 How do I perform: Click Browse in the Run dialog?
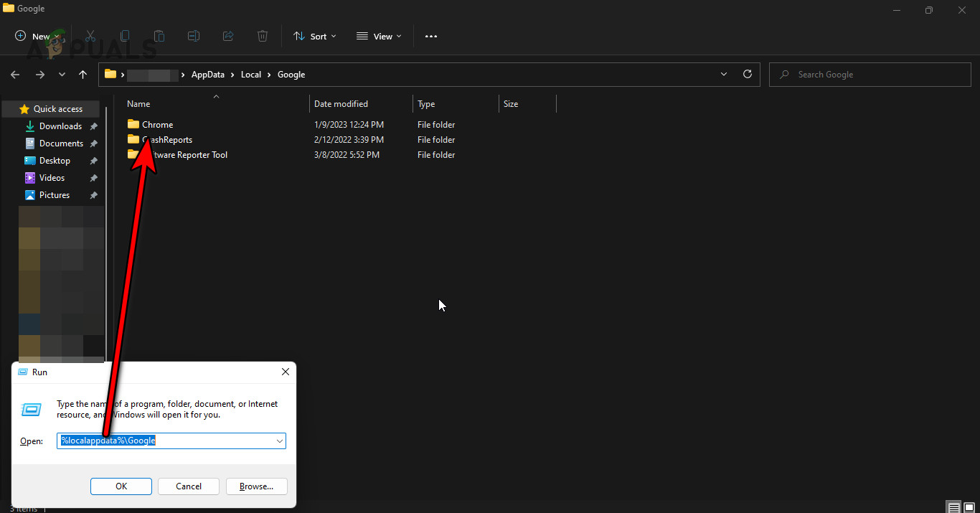tap(256, 486)
